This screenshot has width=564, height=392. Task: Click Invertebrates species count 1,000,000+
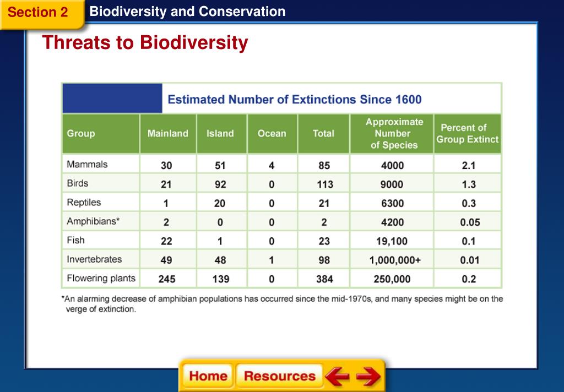395,260
